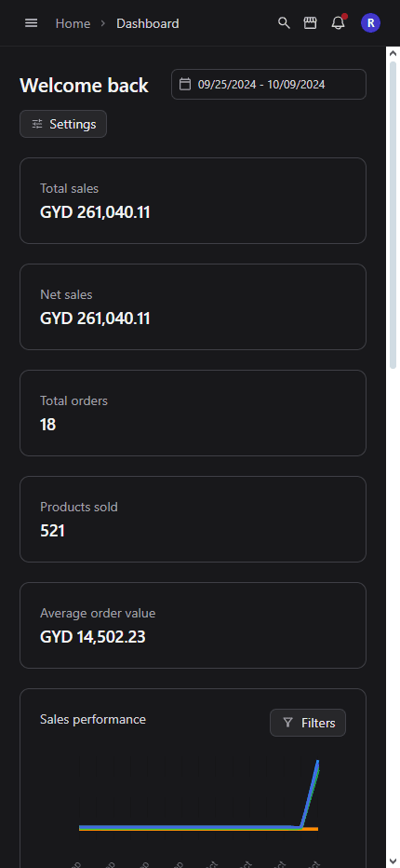
Task: Open the hamburger navigation menu
Action: [32, 23]
